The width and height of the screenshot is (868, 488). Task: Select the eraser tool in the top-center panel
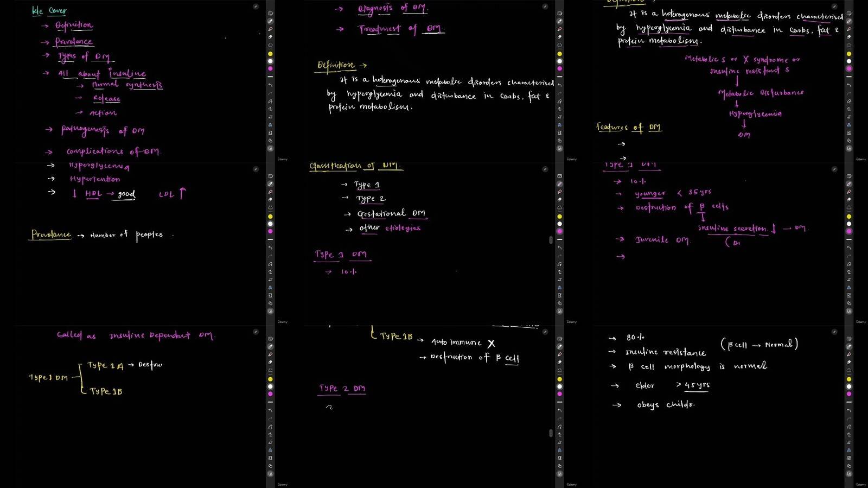tap(559, 37)
